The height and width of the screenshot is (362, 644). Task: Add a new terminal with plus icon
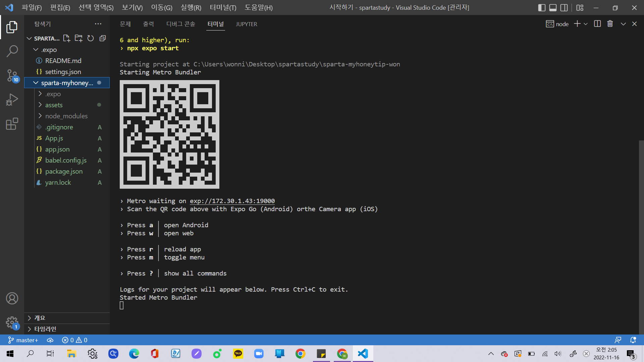pyautogui.click(x=577, y=24)
